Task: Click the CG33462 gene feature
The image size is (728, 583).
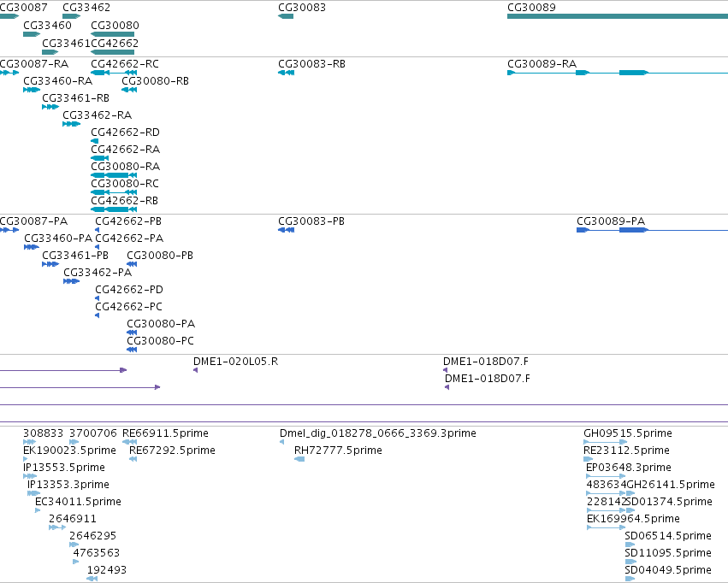Action: (x=72, y=16)
